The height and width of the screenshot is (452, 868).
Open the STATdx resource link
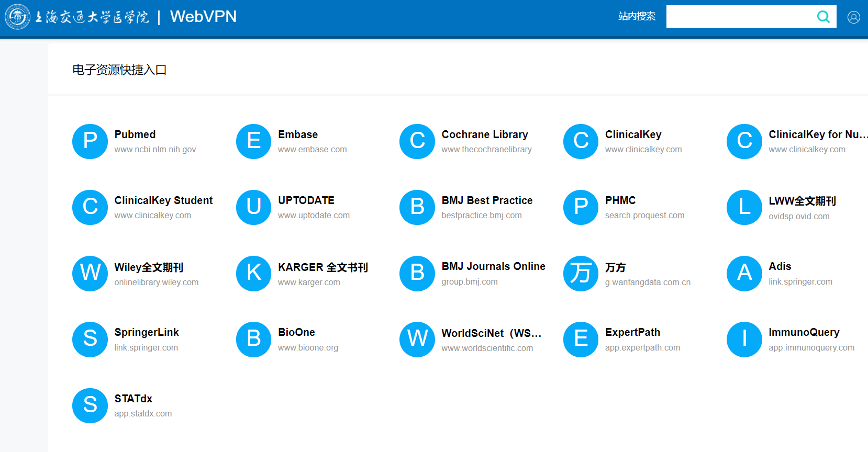coord(133,399)
